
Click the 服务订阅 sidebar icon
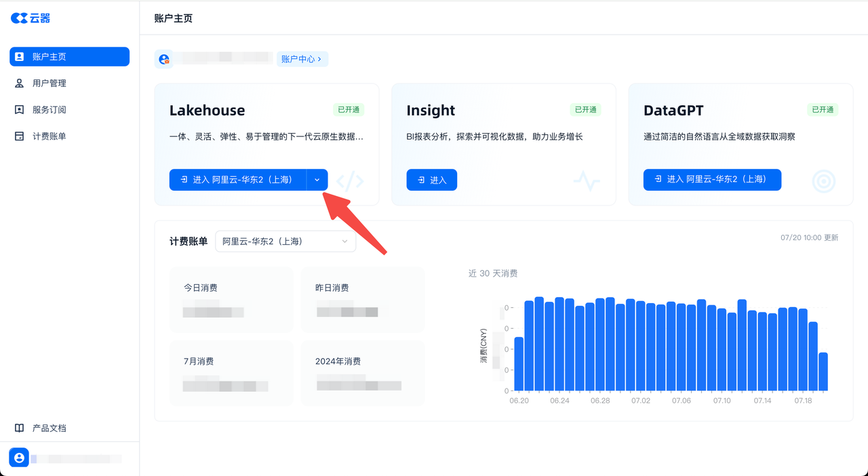[20, 110]
